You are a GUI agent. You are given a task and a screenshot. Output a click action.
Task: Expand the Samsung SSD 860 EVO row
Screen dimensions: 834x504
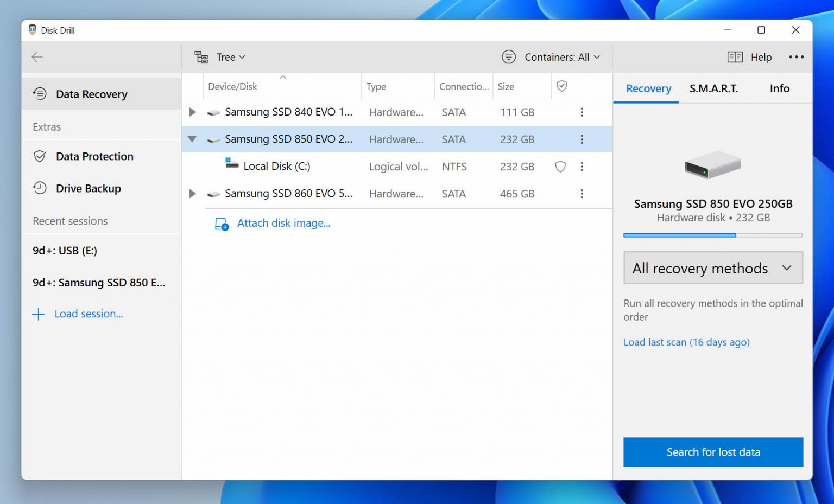click(192, 194)
